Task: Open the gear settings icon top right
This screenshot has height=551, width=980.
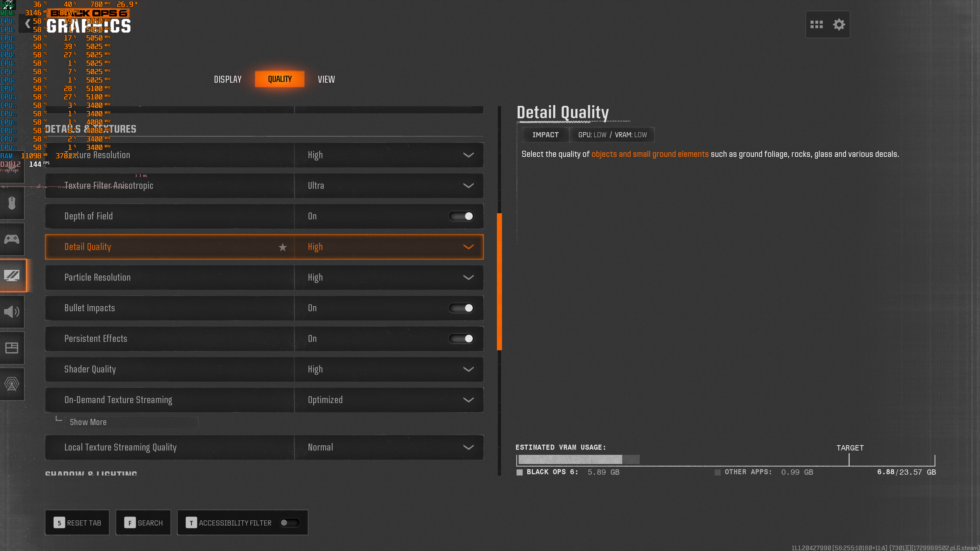Action: [x=839, y=25]
